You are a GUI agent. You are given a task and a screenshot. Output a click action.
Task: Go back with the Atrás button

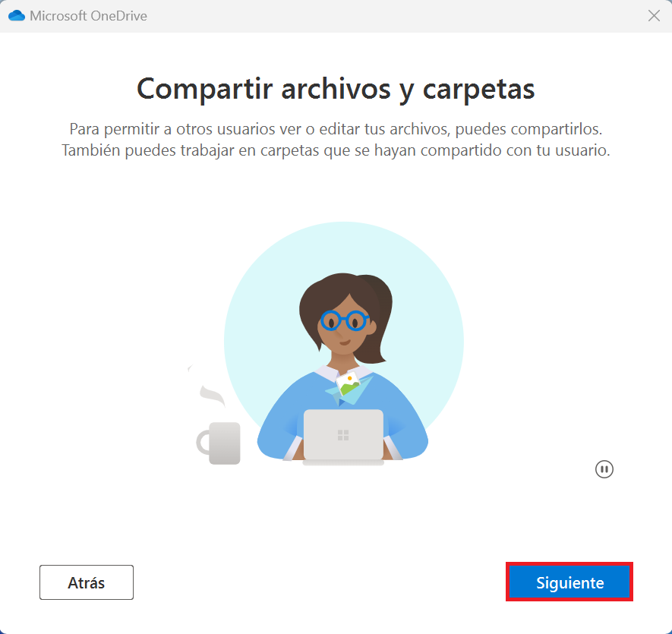87,582
